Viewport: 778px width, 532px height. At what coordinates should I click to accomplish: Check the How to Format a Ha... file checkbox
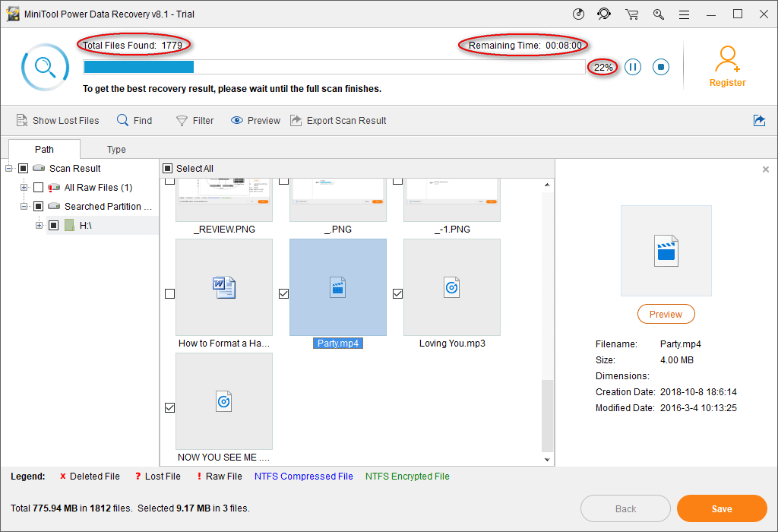click(169, 294)
